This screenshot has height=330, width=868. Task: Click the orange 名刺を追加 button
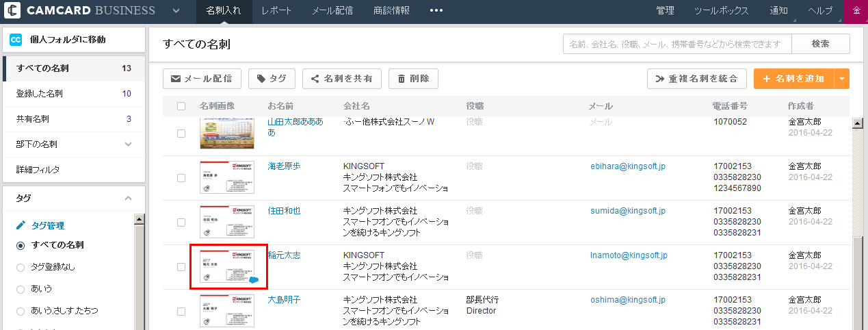tap(793, 79)
